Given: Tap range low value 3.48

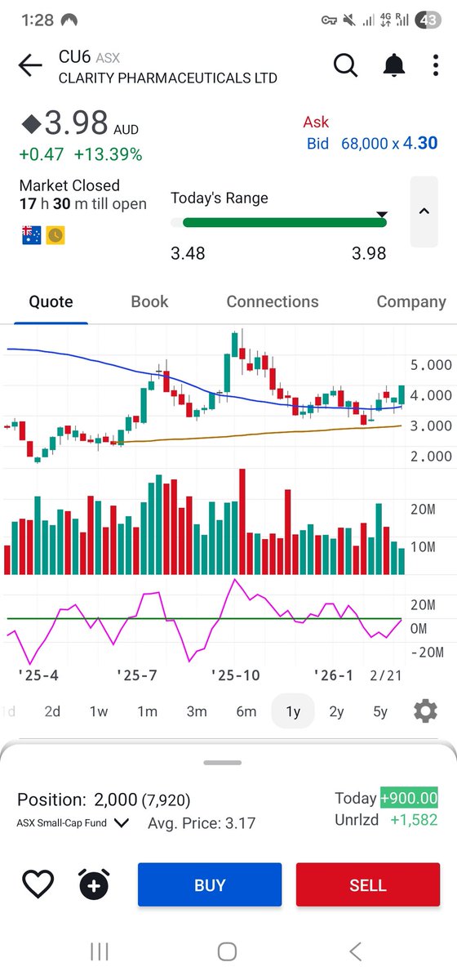Looking at the screenshot, I should pos(188,253).
